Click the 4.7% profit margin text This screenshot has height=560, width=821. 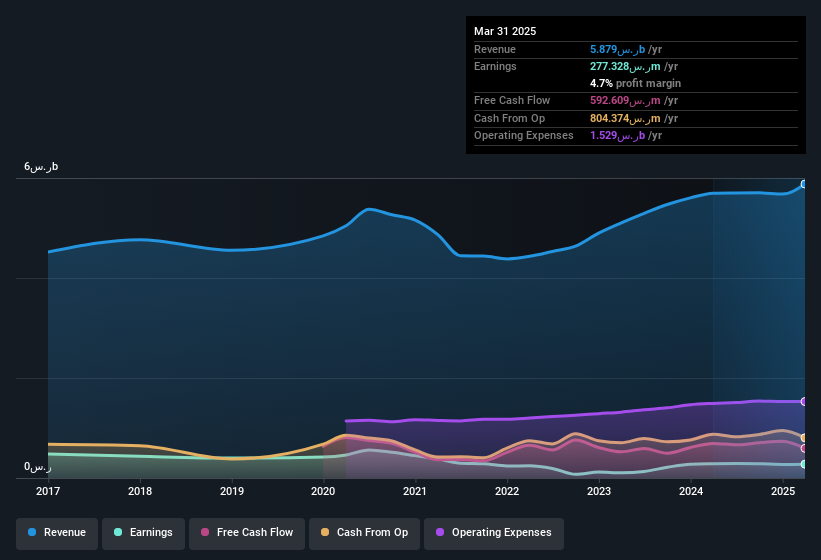tap(635, 84)
